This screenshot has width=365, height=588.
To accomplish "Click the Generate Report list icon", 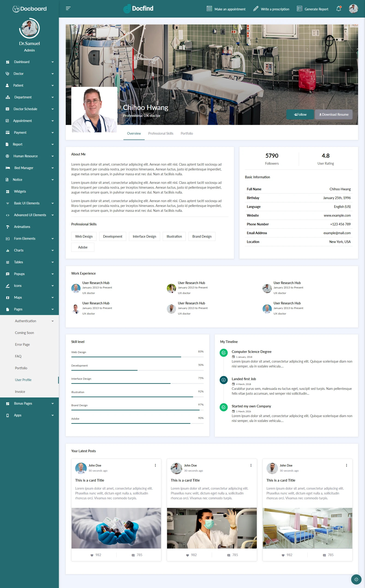I will point(299,9).
